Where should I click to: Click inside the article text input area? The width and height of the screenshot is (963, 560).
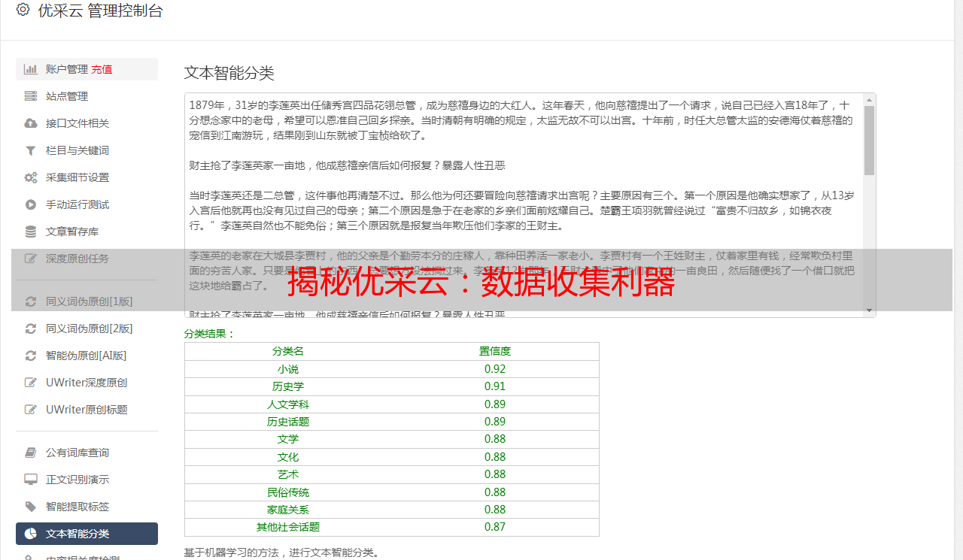[524, 205]
